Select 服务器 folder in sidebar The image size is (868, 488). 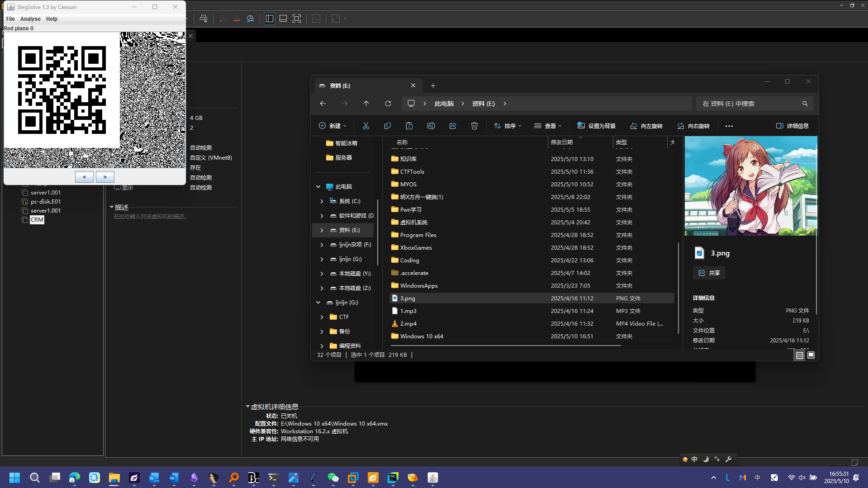coord(339,157)
